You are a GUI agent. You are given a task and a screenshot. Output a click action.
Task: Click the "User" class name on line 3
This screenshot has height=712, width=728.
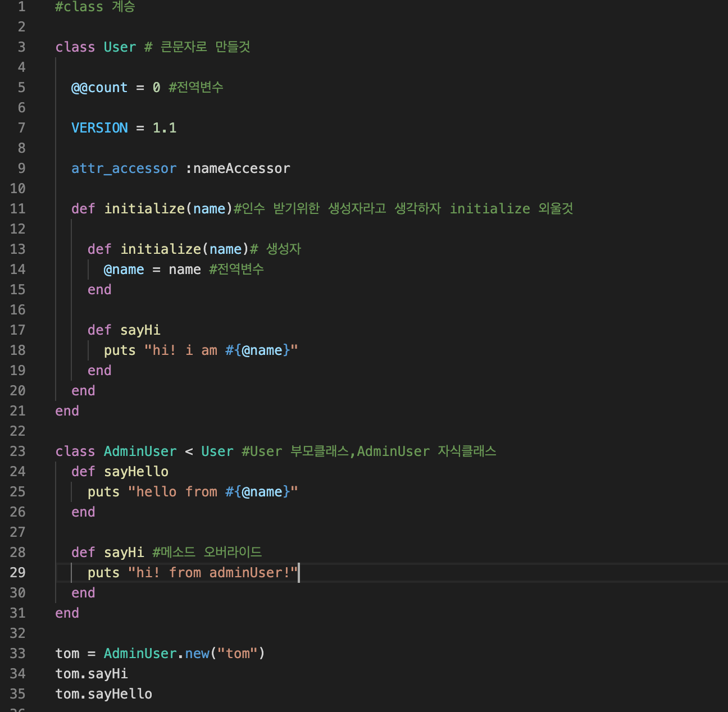120,47
